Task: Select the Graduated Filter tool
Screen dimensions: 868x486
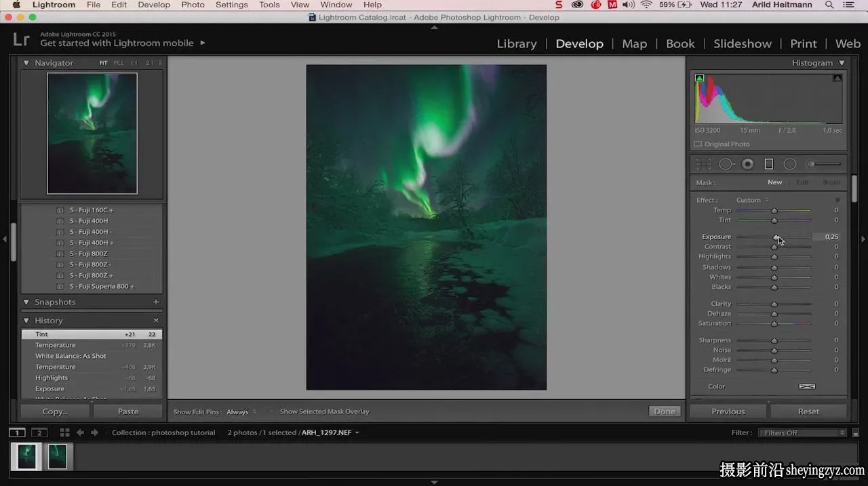Action: (x=769, y=164)
